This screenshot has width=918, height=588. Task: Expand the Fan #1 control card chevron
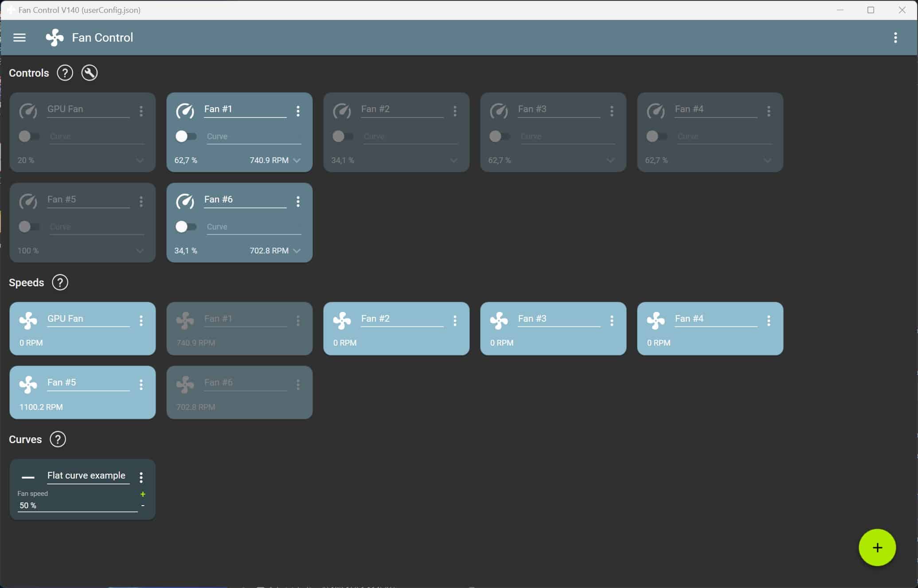coord(297,160)
